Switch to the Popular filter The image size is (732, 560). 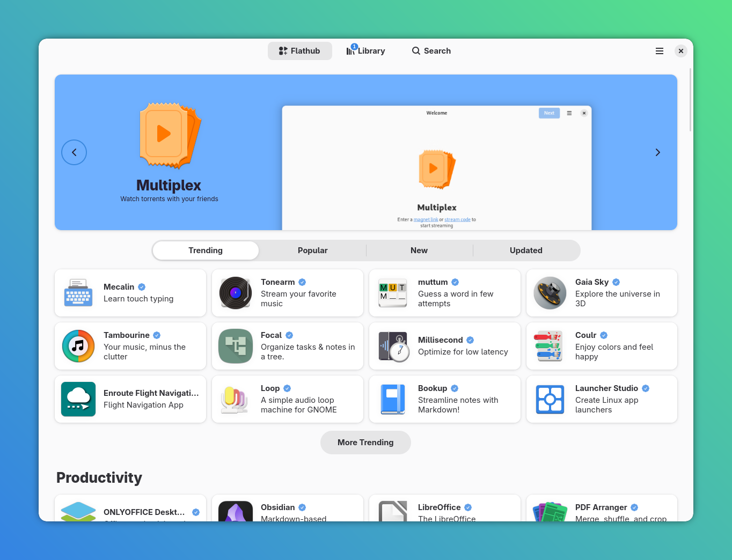tap(312, 250)
